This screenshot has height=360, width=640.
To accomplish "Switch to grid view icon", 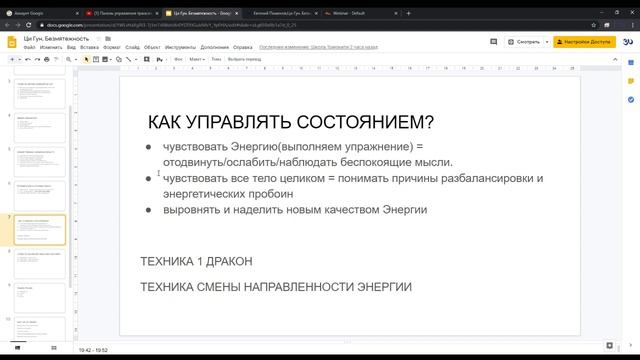I will (x=54, y=348).
